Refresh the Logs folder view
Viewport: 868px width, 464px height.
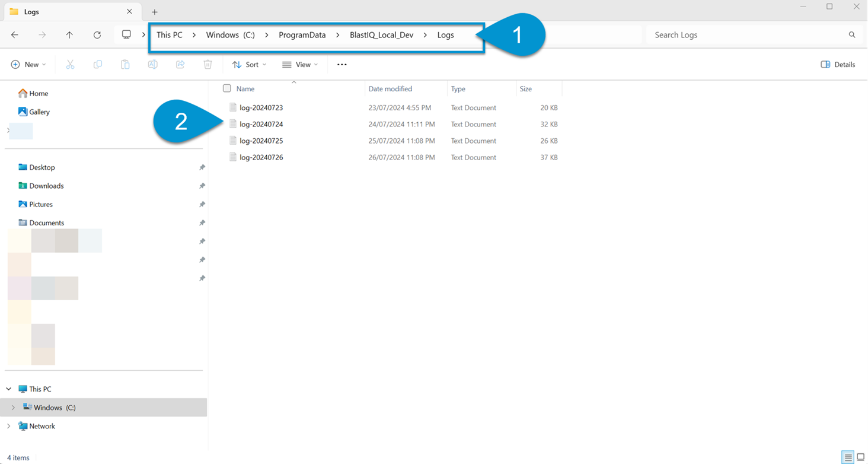tap(97, 35)
